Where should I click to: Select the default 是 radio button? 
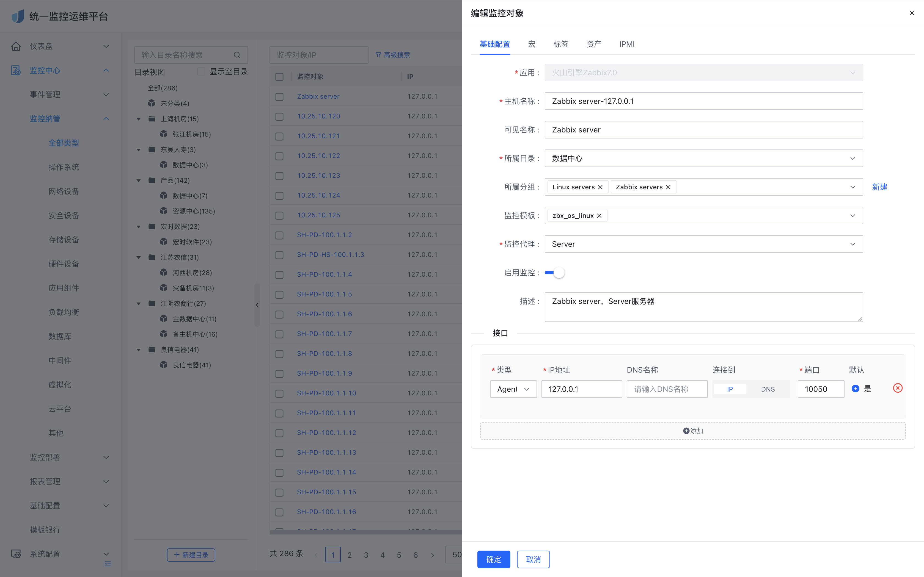coord(855,389)
